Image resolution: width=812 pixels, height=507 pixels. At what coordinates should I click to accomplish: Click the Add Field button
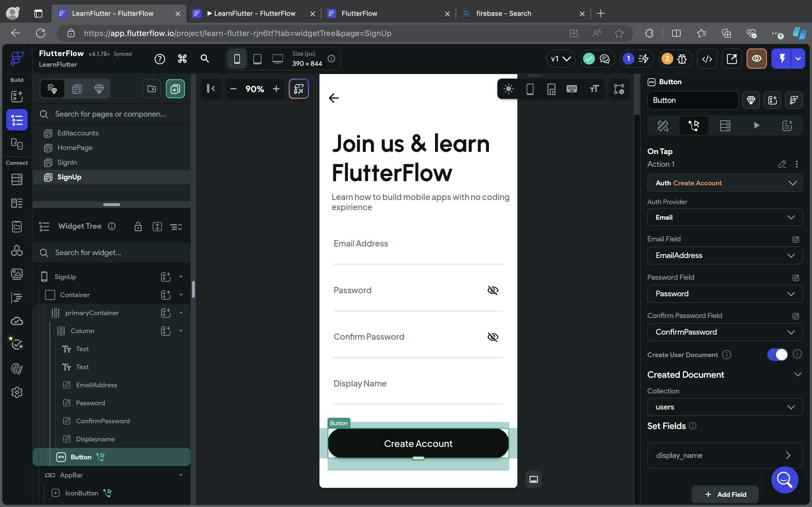point(725,494)
